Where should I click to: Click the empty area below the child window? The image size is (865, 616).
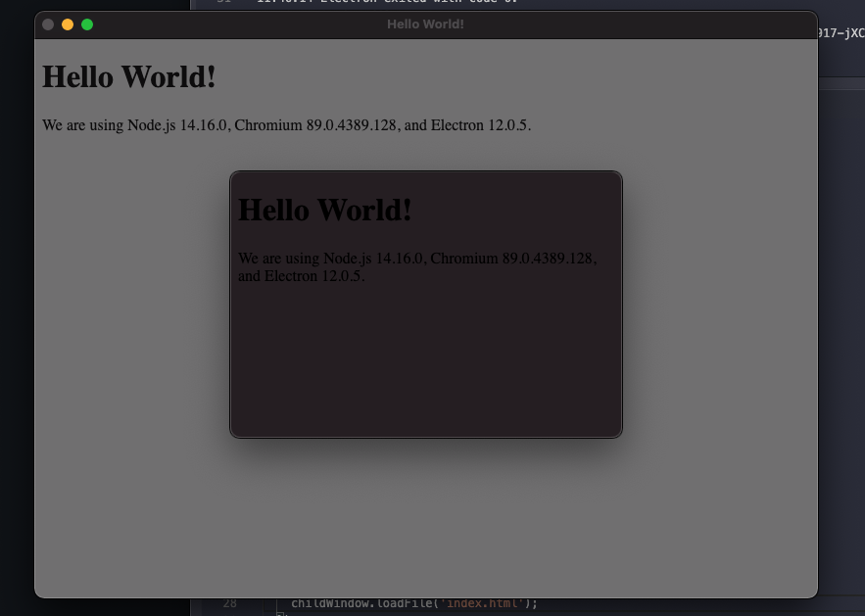tap(426, 509)
